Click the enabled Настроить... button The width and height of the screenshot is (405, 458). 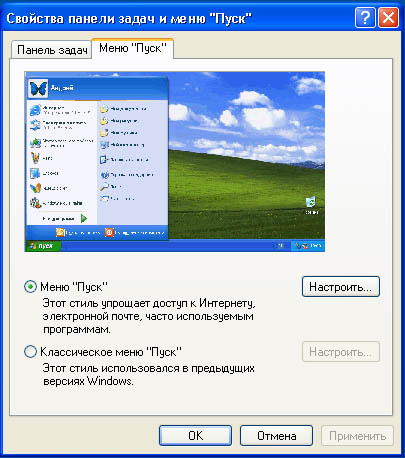[341, 287]
